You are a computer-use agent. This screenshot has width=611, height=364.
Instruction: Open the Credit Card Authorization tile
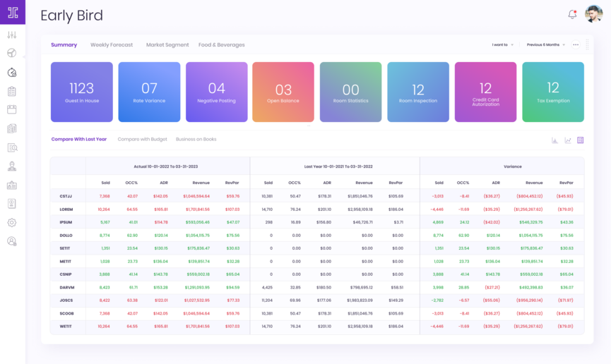point(485,92)
